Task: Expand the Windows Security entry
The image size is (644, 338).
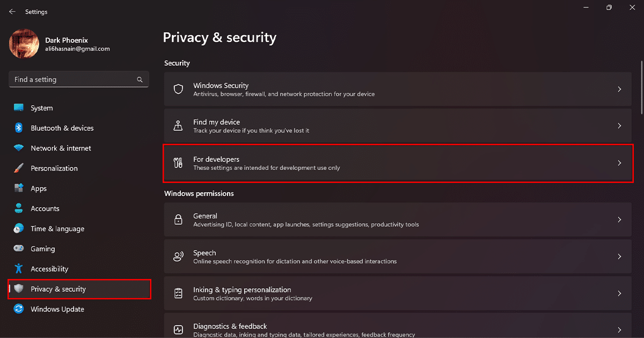Action: 397,89
